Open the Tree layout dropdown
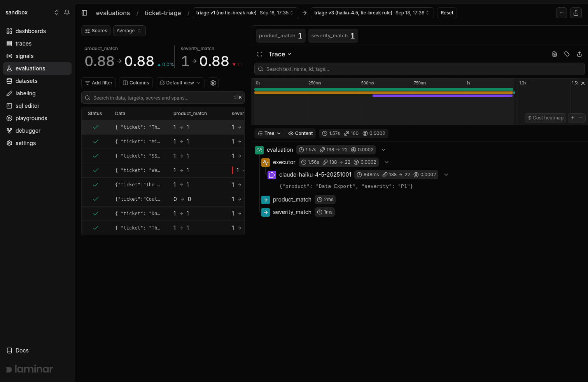Image resolution: width=588 pixels, height=382 pixels. point(269,133)
